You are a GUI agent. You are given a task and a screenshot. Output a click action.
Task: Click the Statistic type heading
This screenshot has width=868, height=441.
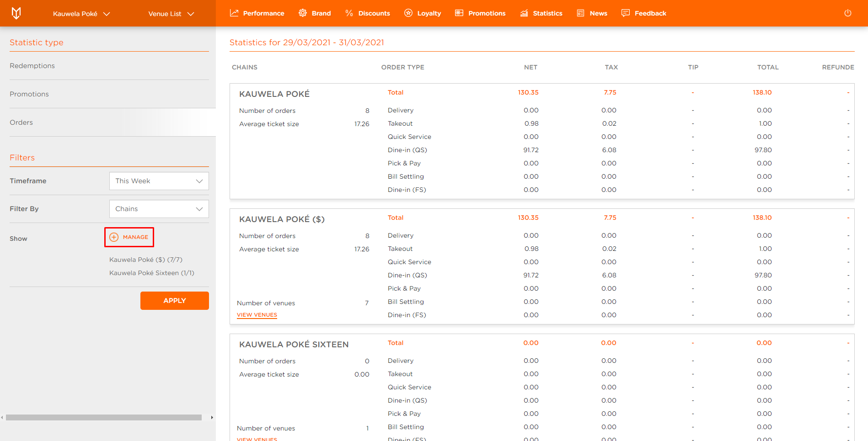pos(37,43)
